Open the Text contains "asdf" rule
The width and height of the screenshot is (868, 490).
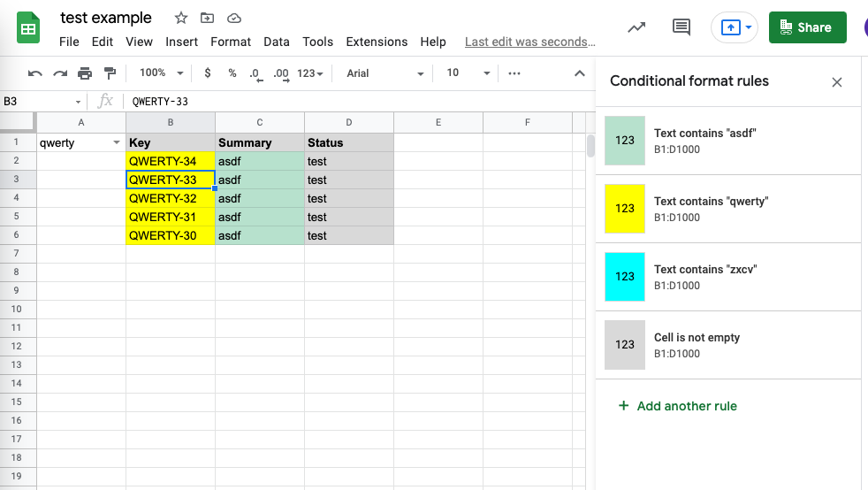pos(728,141)
